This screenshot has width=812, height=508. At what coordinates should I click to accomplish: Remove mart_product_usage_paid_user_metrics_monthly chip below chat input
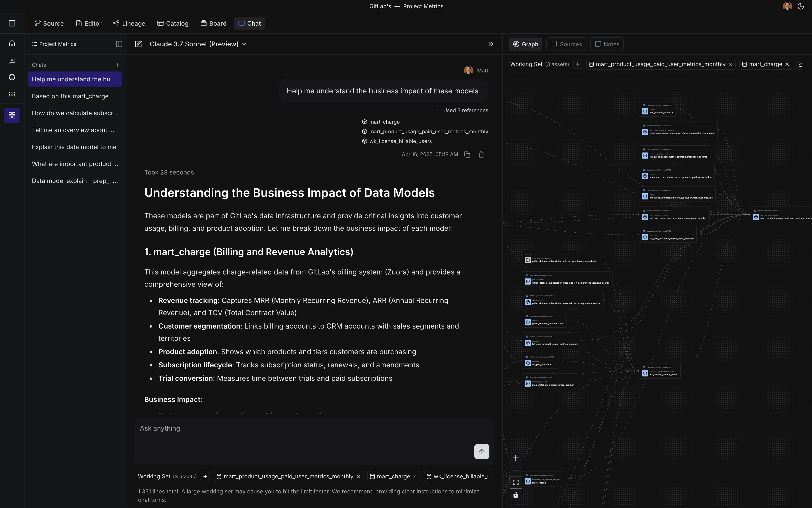[358, 476]
